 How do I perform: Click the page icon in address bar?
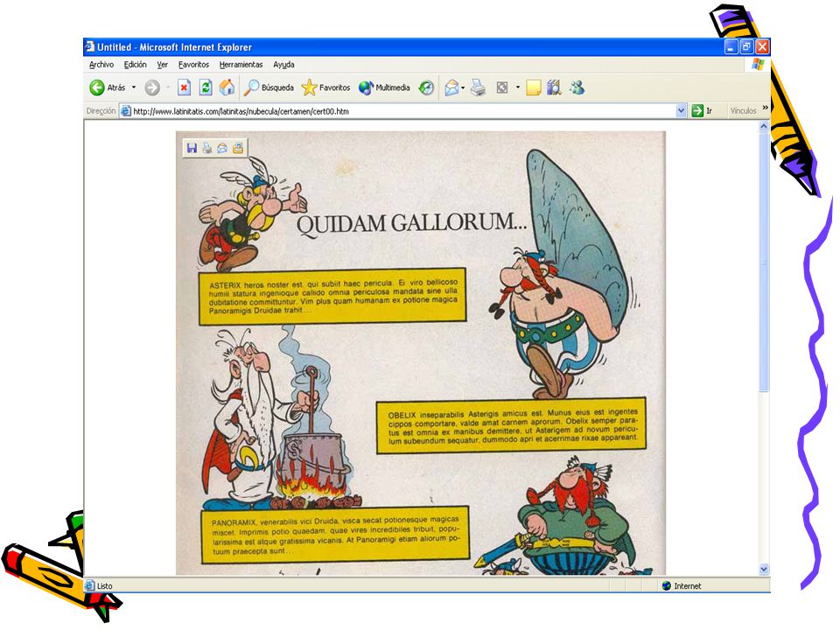tap(126, 111)
